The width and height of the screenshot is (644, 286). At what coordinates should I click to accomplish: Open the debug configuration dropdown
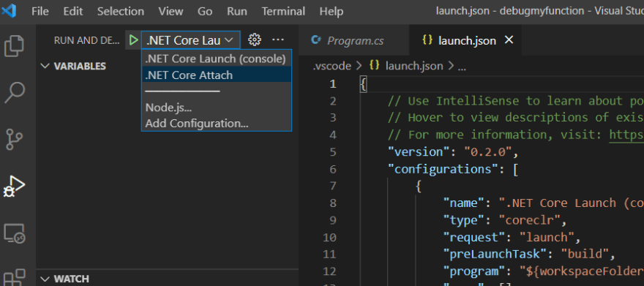click(190, 40)
